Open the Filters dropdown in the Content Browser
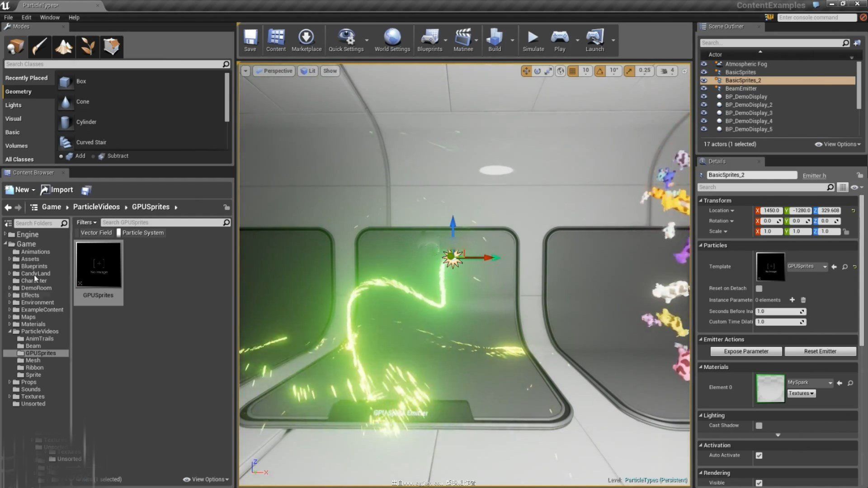The width and height of the screenshot is (868, 488). tap(86, 222)
